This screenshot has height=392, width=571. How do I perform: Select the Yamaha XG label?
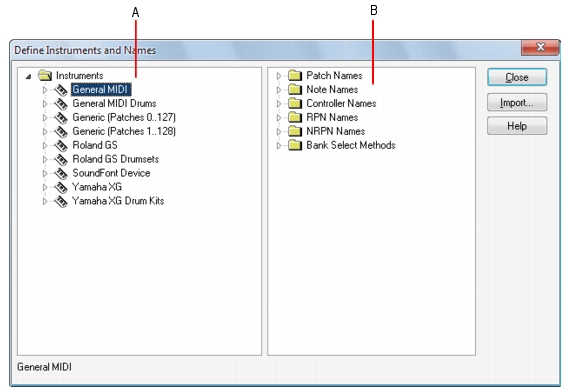point(97,187)
